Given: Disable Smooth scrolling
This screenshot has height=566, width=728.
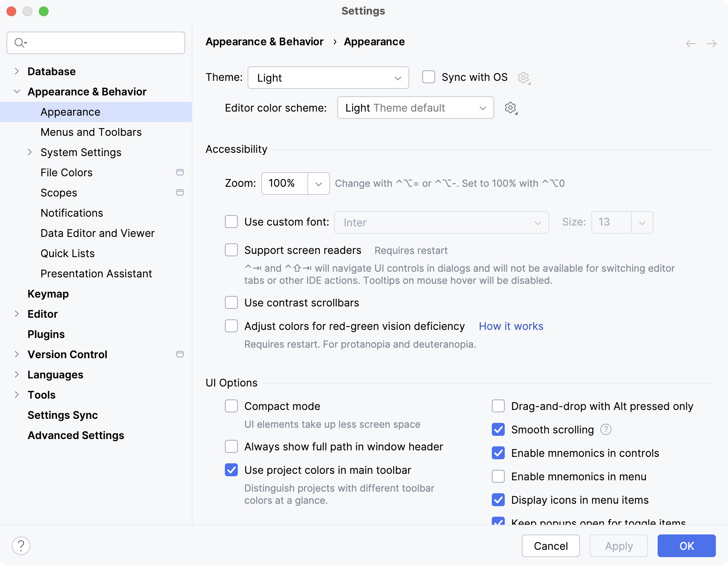Looking at the screenshot, I should pyautogui.click(x=498, y=430).
